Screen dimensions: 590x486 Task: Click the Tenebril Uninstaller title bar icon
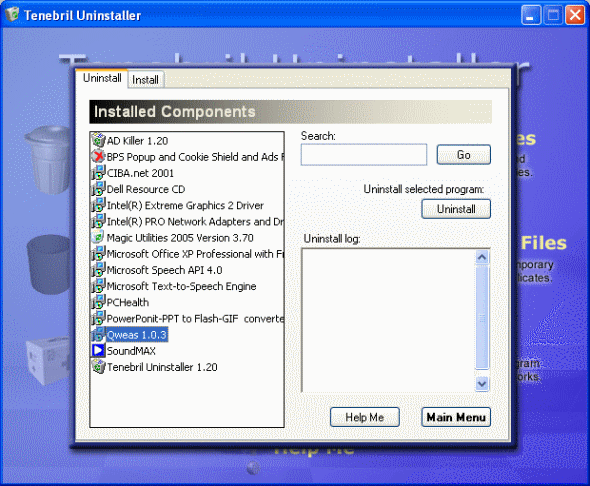click(x=12, y=14)
